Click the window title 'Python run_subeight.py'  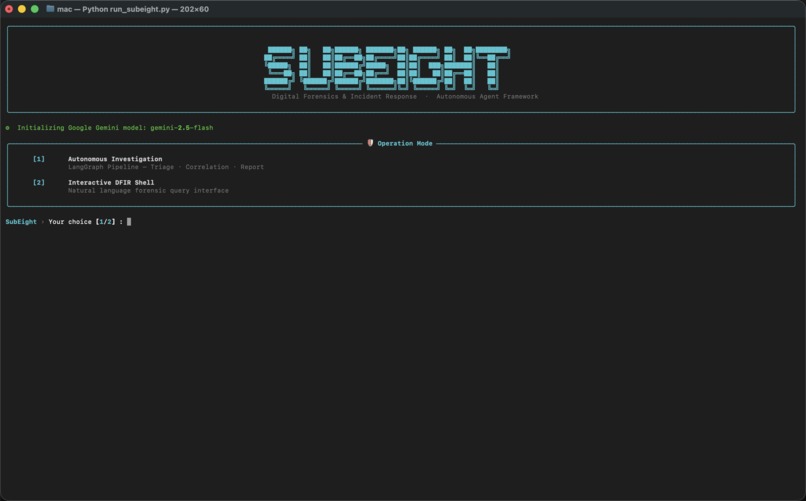pyautogui.click(x=126, y=9)
